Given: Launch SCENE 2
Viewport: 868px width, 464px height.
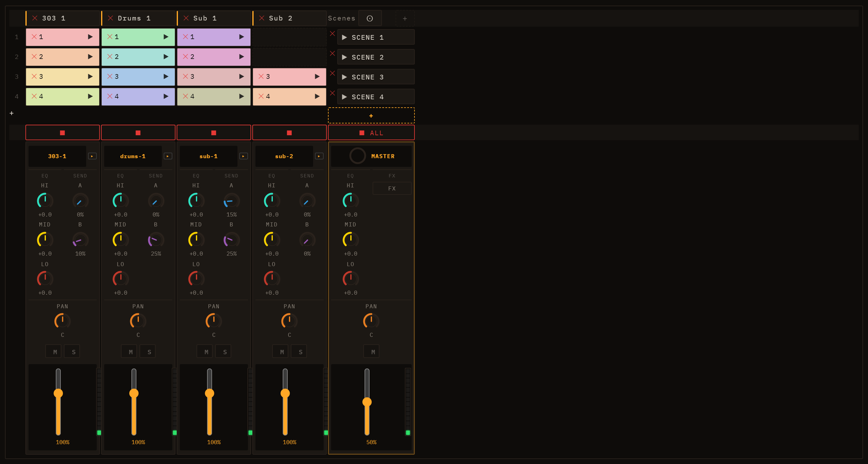Looking at the screenshot, I should [376, 57].
